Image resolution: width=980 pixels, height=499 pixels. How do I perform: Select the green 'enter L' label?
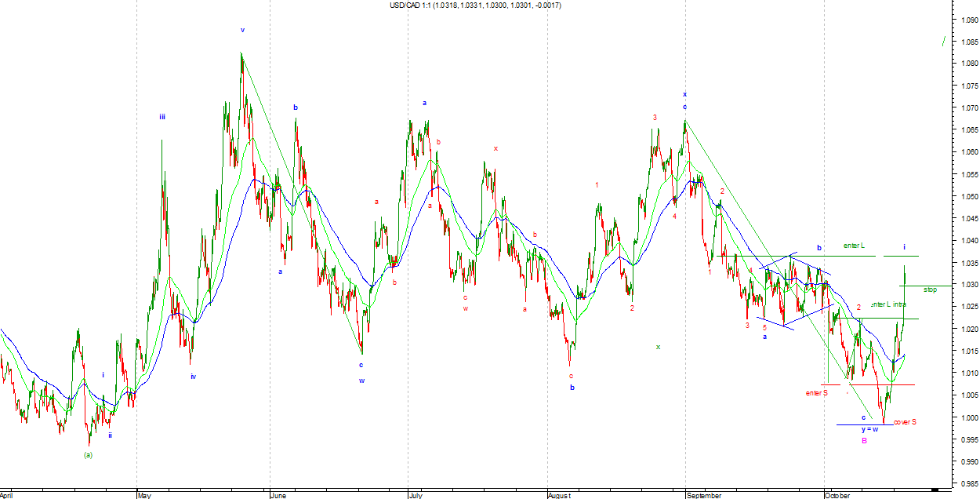854,246
